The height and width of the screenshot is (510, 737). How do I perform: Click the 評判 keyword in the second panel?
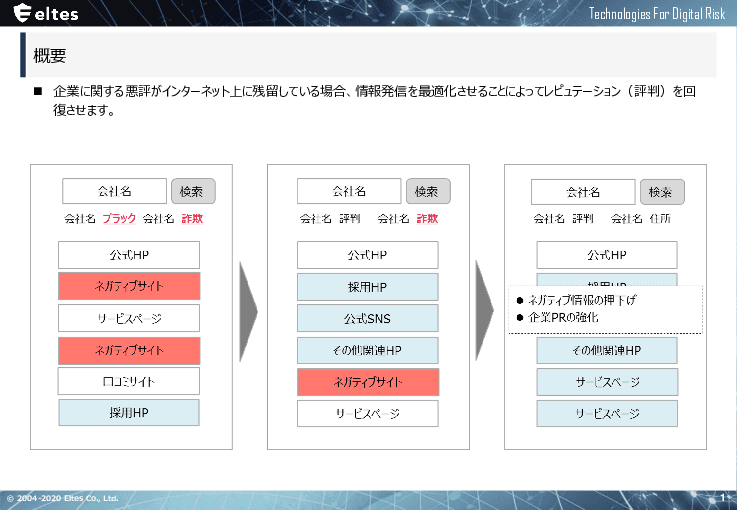coord(350,219)
